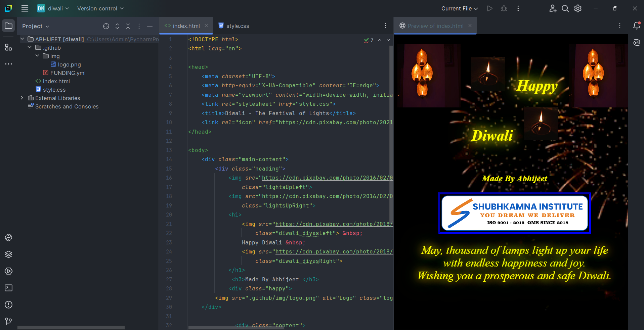
Task: Go to previous highlighted problem
Action: 380,40
